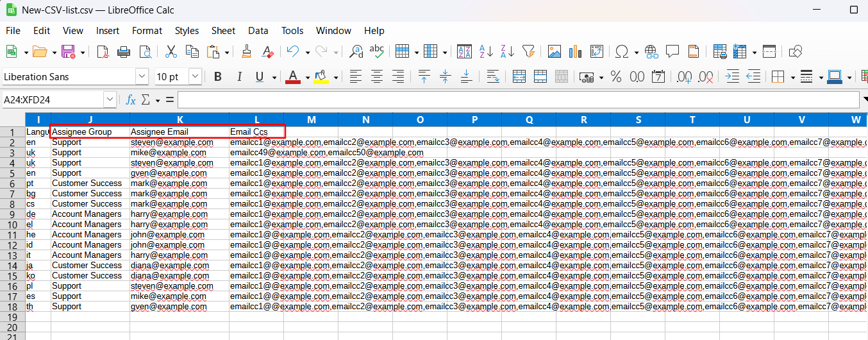The image size is (868, 340).
Task: Insert a chart using the chart icon
Action: tap(576, 51)
